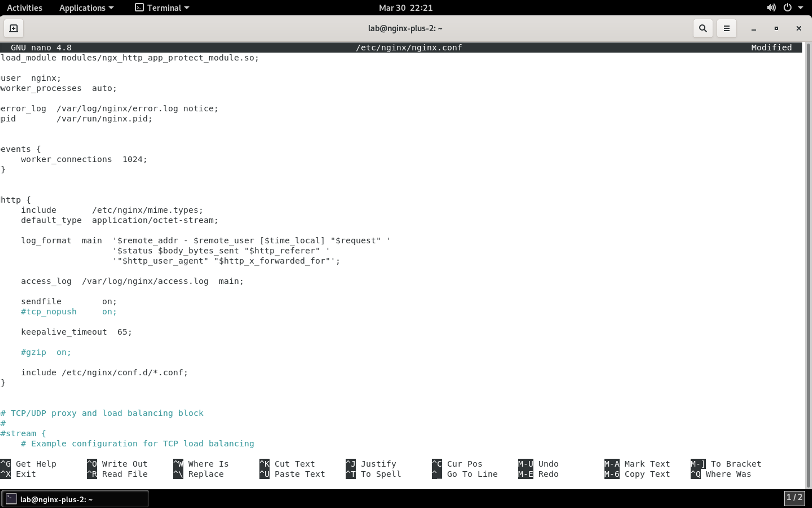The height and width of the screenshot is (508, 812).
Task: Open the Applications menu
Action: click(x=86, y=8)
